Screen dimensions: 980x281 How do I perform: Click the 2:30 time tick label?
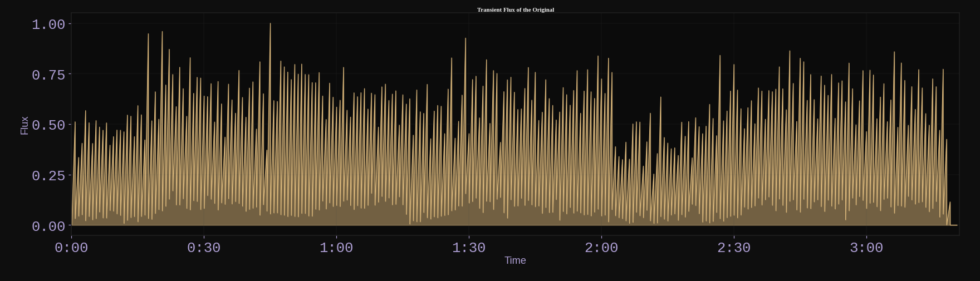(734, 248)
